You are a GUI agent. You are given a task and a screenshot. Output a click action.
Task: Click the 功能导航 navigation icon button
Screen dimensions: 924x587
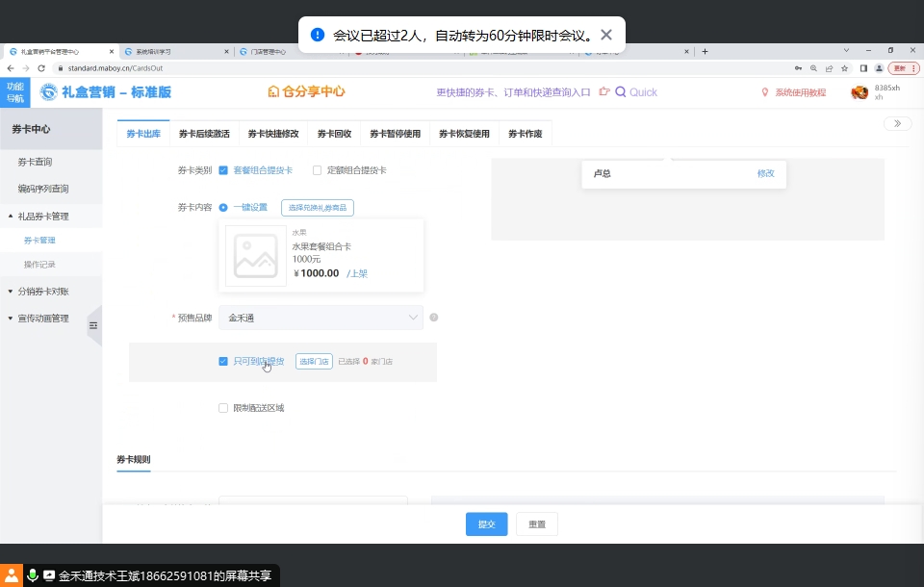click(15, 92)
